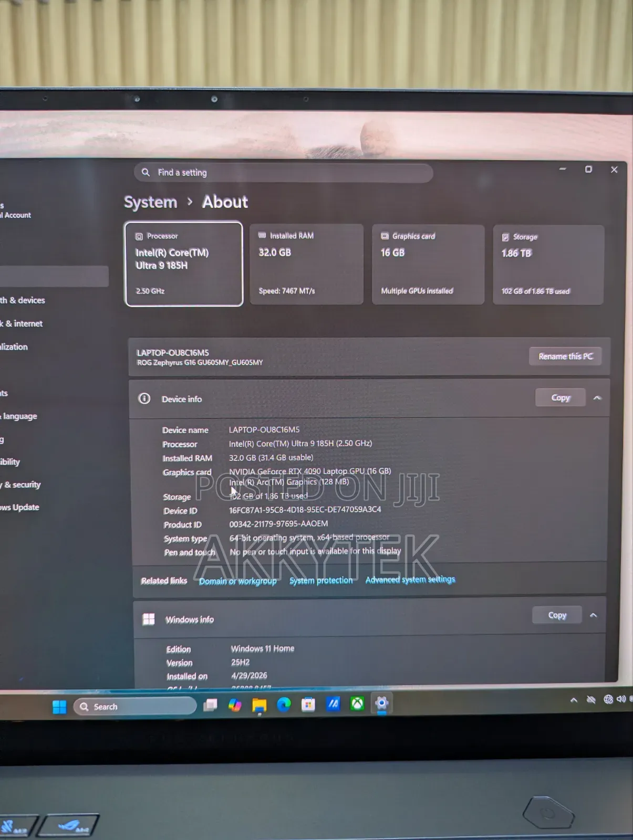Viewport: 633px width, 840px height.
Task: Click Rename this PC button
Action: [565, 356]
